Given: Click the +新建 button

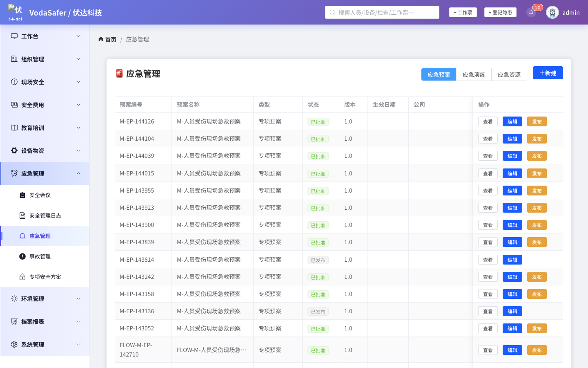Looking at the screenshot, I should point(548,73).
